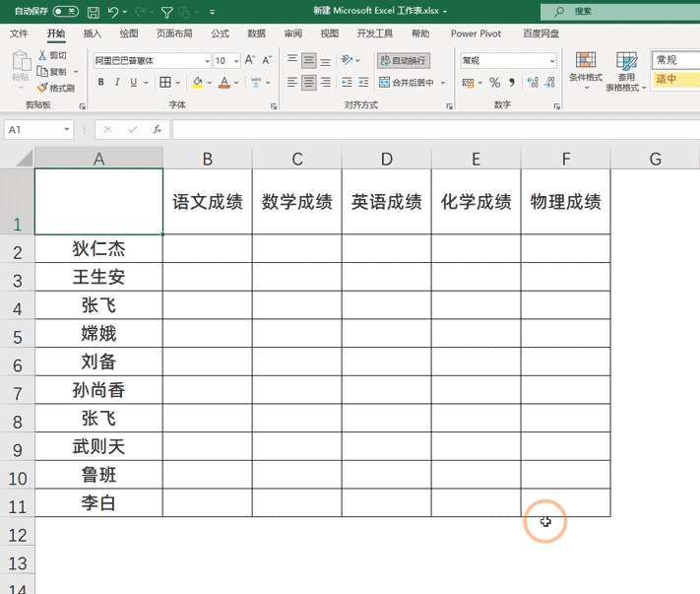This screenshot has height=594, width=700.
Task: Open the font settings dialog launcher
Action: [x=274, y=106]
